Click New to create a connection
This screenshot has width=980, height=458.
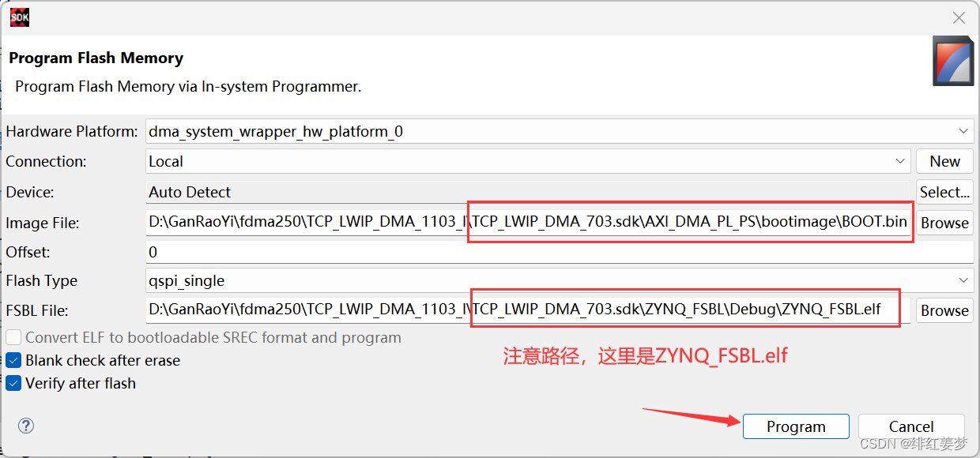(x=944, y=161)
